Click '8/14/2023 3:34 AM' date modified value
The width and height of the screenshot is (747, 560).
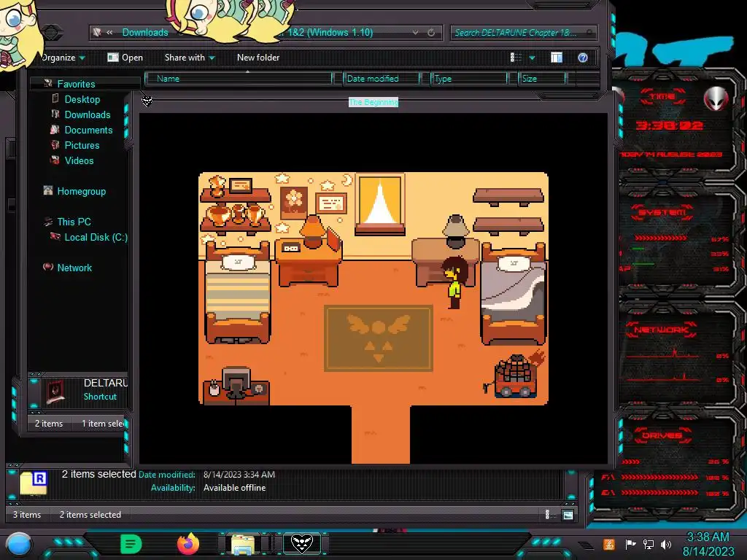(x=239, y=474)
